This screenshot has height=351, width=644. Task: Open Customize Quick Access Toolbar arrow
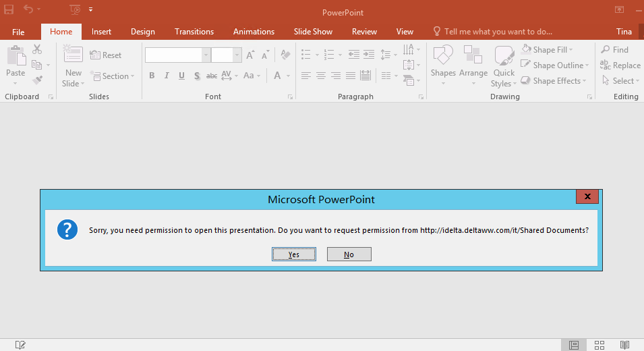[x=91, y=9]
